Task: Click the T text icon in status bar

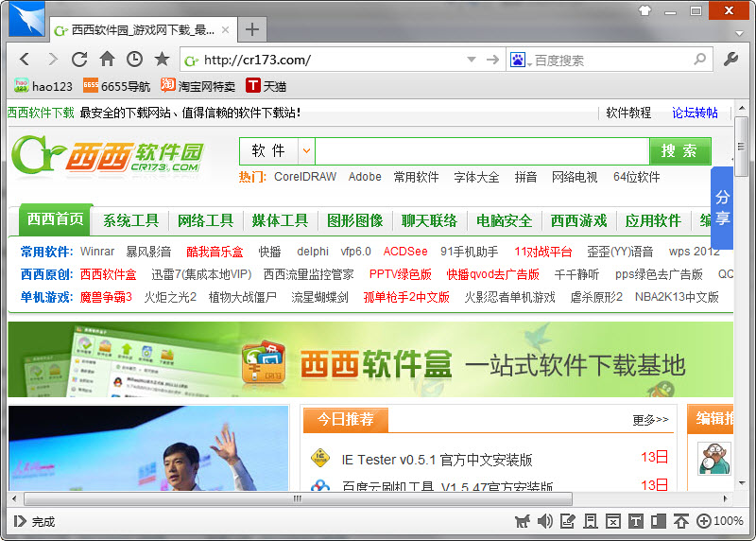Action: pyautogui.click(x=635, y=521)
